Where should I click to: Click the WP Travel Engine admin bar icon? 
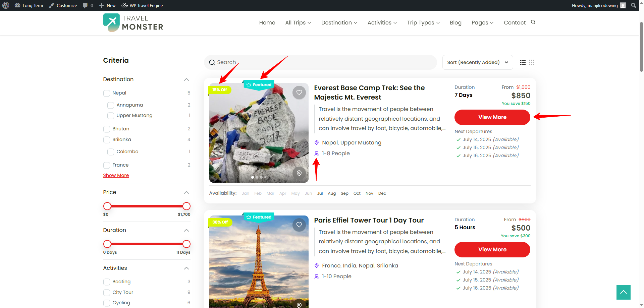(124, 5)
